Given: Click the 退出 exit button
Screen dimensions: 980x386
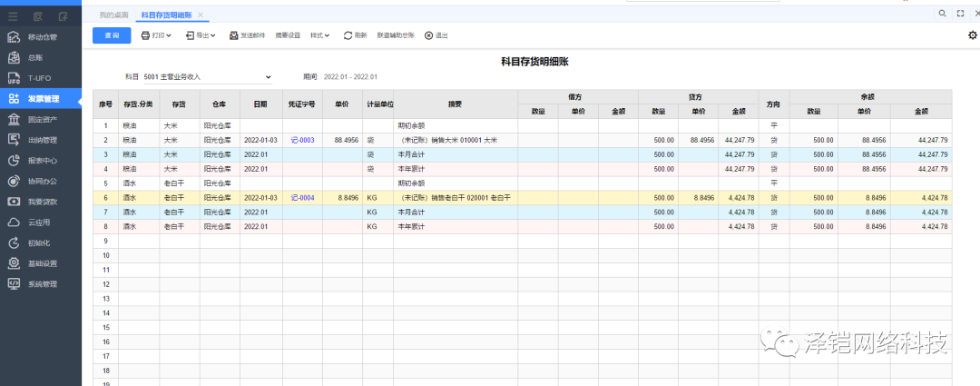Looking at the screenshot, I should tap(436, 35).
